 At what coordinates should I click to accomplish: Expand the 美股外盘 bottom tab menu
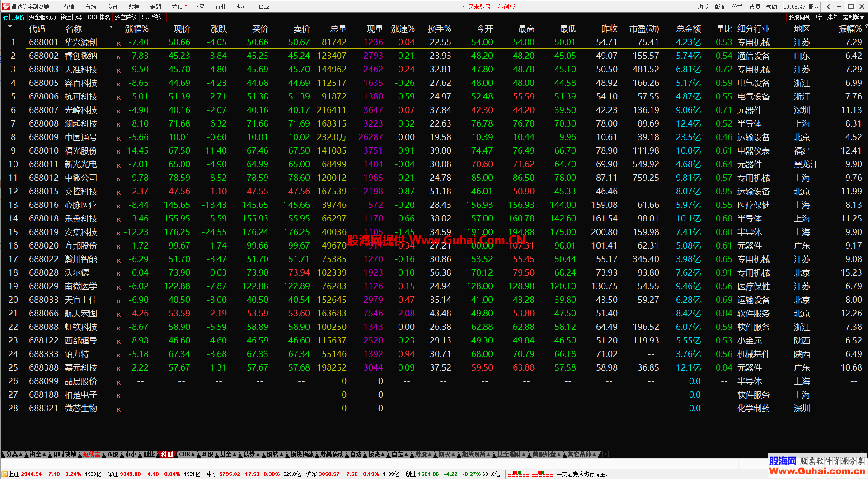tap(546, 454)
